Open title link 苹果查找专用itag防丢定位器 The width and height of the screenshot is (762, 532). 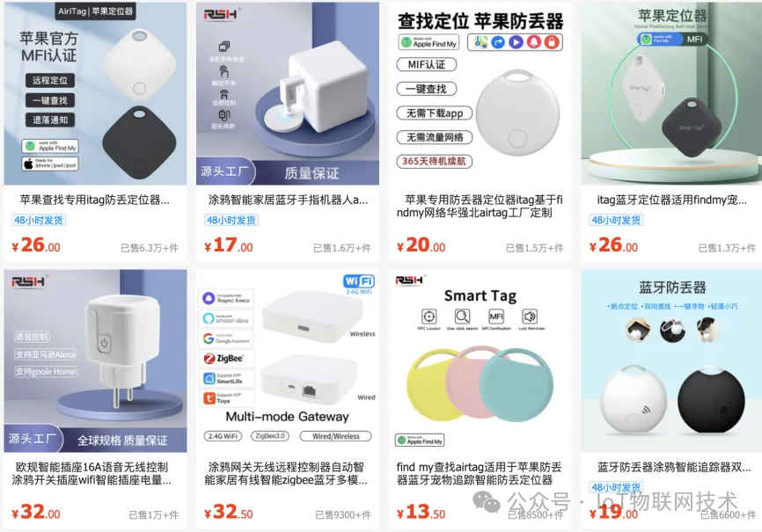[95, 200]
